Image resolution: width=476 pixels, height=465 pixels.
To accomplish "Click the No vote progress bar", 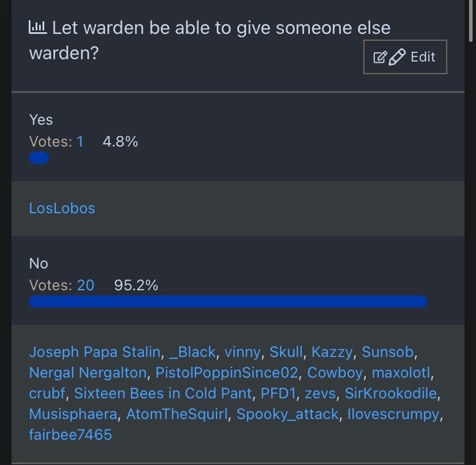I will click(228, 302).
